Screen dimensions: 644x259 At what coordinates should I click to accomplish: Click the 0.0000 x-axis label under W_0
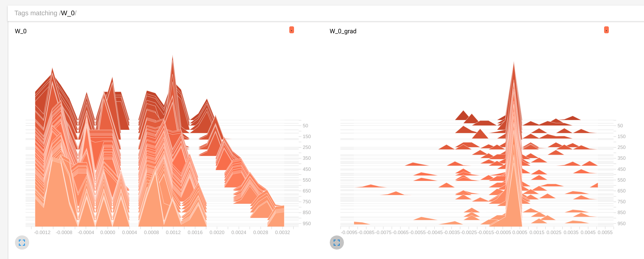(108, 232)
